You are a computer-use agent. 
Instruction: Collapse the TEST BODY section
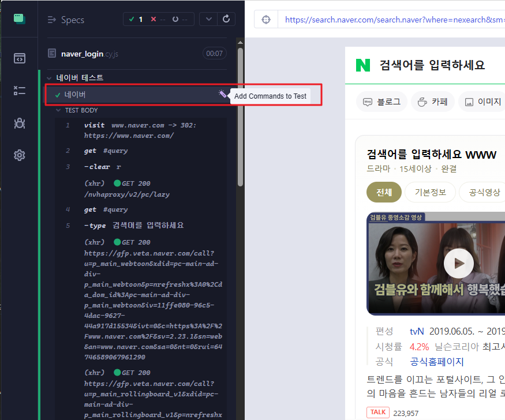(x=58, y=110)
